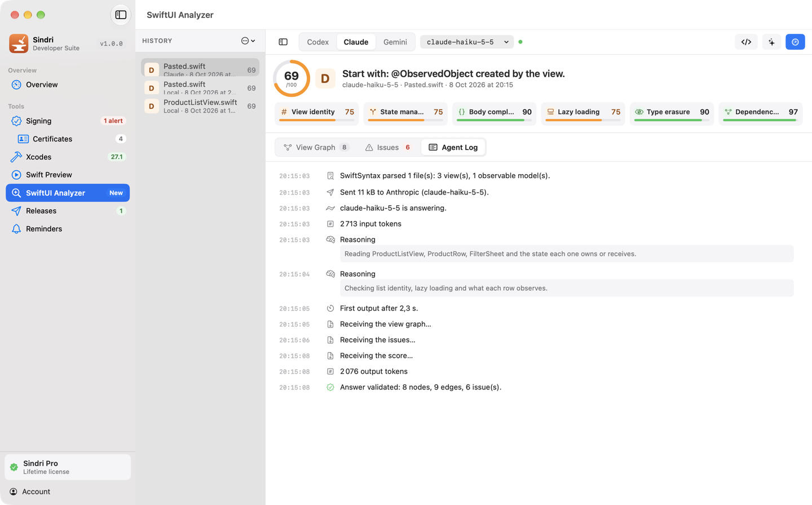The height and width of the screenshot is (505, 812).
Task: Open Reminders in the sidebar
Action: point(68,229)
